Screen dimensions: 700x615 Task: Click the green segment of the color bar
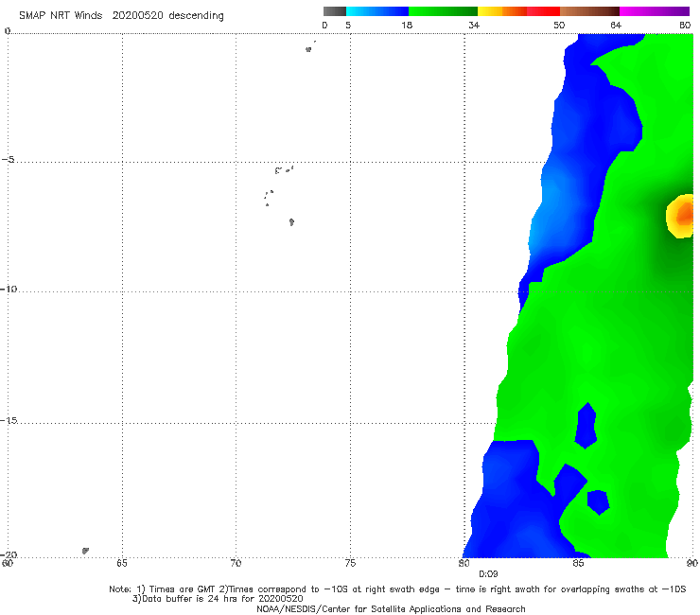pyautogui.click(x=444, y=11)
